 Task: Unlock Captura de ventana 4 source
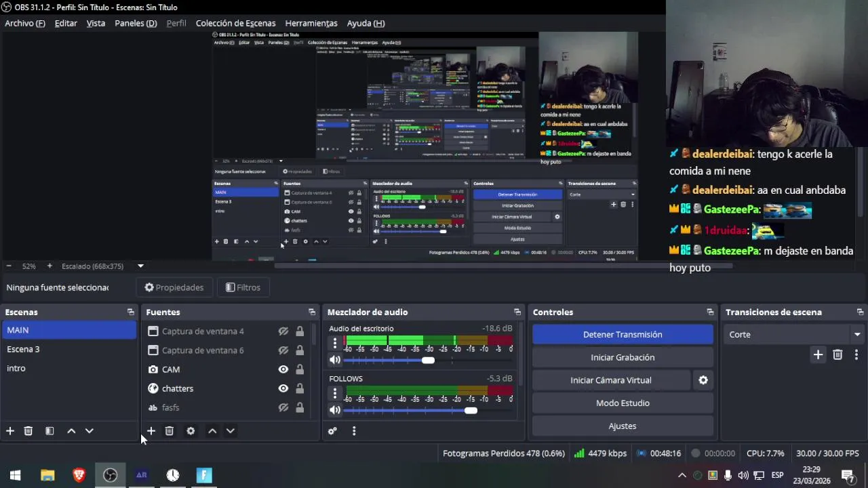[x=300, y=331]
